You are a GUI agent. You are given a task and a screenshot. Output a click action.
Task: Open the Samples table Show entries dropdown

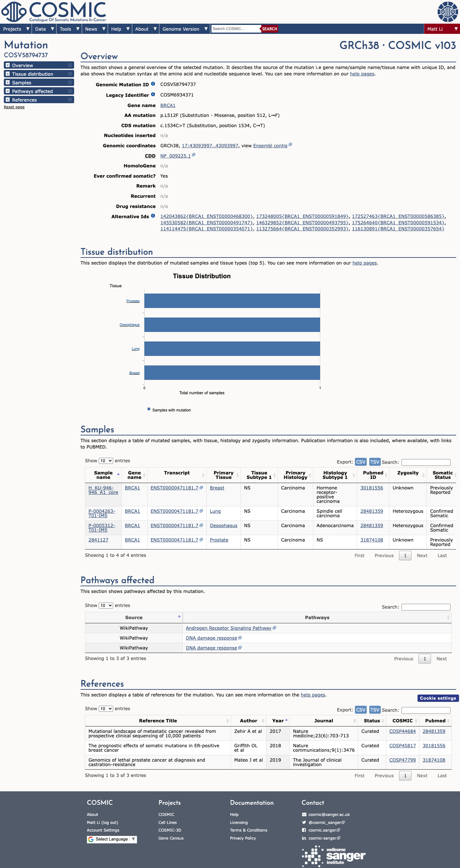(x=106, y=461)
